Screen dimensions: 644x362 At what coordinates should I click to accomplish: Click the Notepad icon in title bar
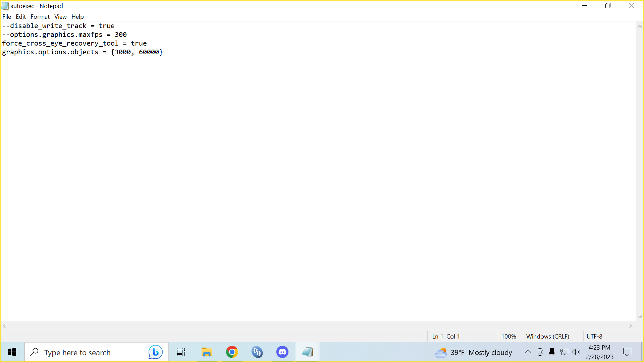[x=5, y=6]
